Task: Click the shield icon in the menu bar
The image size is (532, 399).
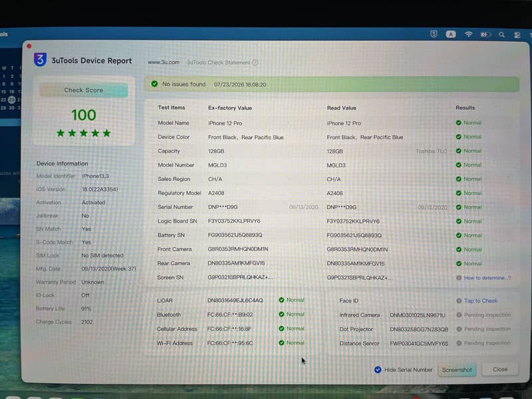Action: [434, 34]
